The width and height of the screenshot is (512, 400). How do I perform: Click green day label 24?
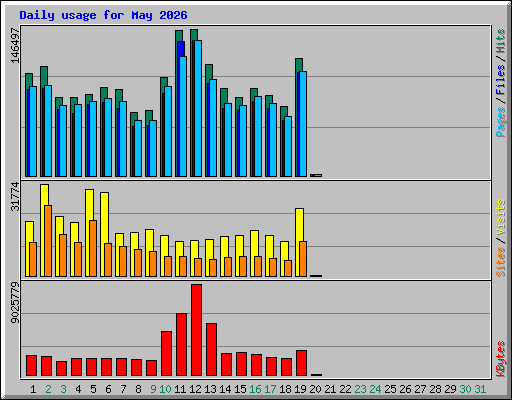point(375,389)
